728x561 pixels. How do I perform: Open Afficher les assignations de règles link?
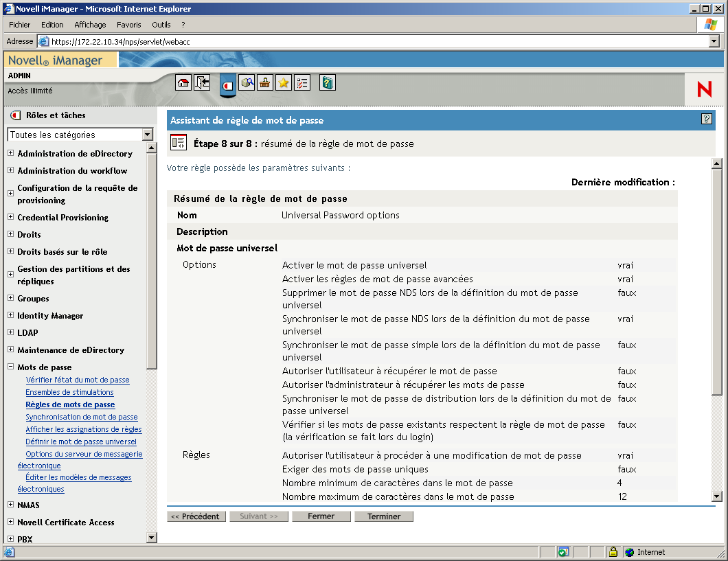coord(84,429)
